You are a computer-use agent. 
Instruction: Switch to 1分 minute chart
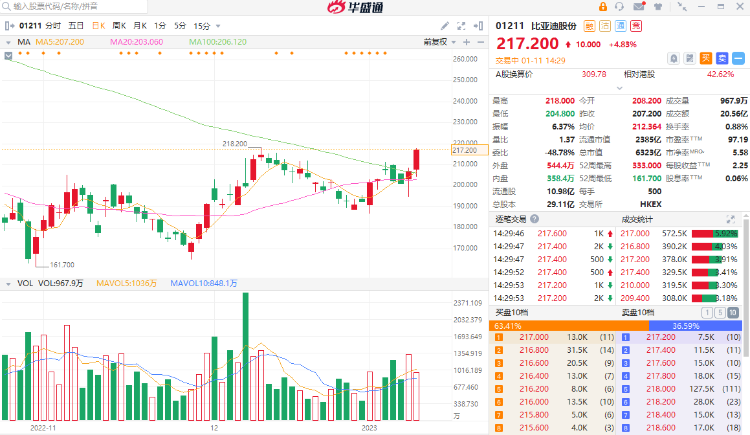click(160, 26)
